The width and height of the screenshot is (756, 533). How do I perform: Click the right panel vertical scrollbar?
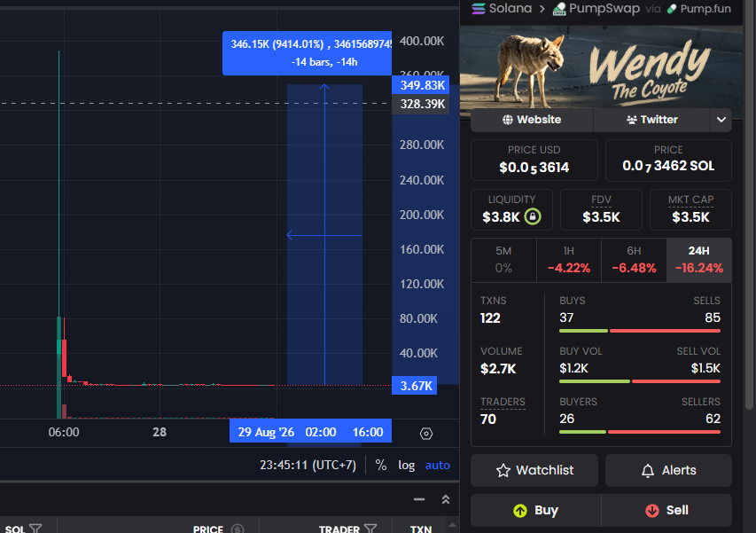[x=749, y=205]
